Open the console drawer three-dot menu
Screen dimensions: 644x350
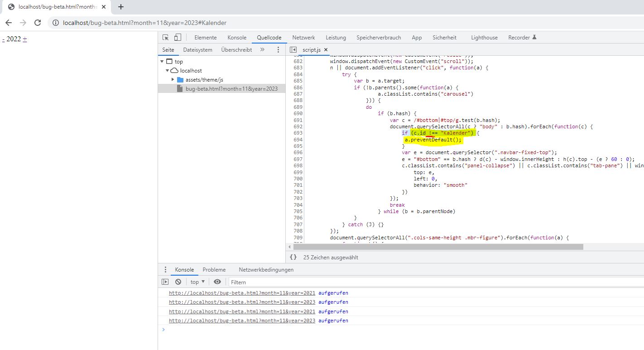point(165,269)
